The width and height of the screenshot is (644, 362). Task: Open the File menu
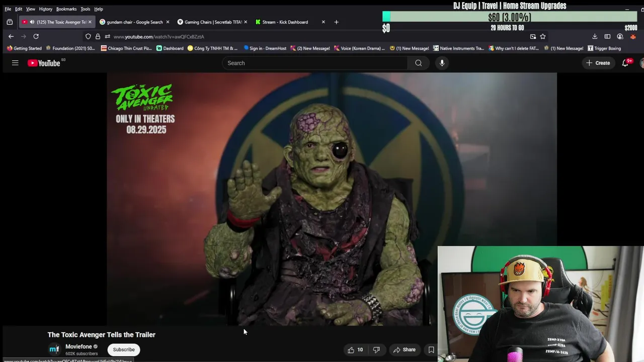[x=8, y=9]
